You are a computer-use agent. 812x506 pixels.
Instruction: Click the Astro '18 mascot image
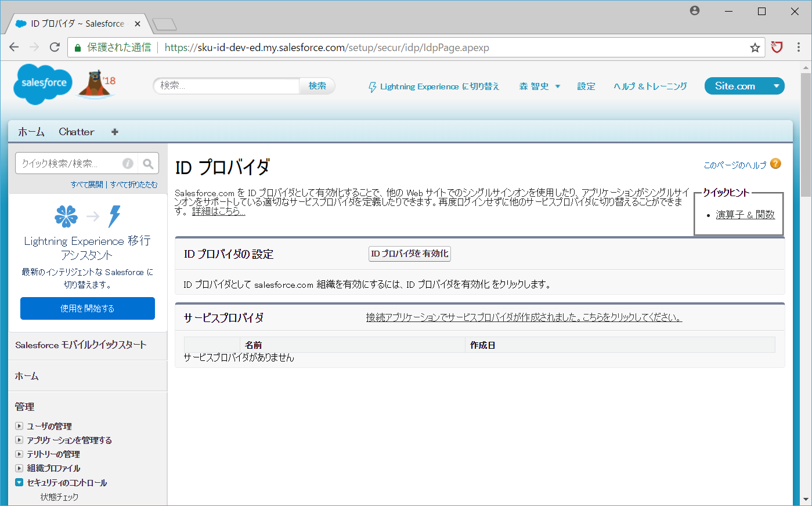(x=97, y=85)
